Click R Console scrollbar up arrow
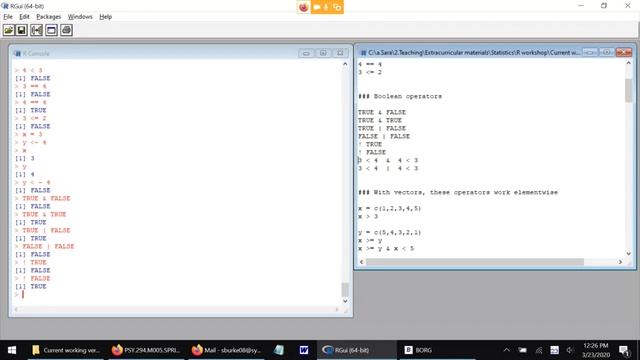Screen dimensions: 640x360 click(x=345, y=64)
